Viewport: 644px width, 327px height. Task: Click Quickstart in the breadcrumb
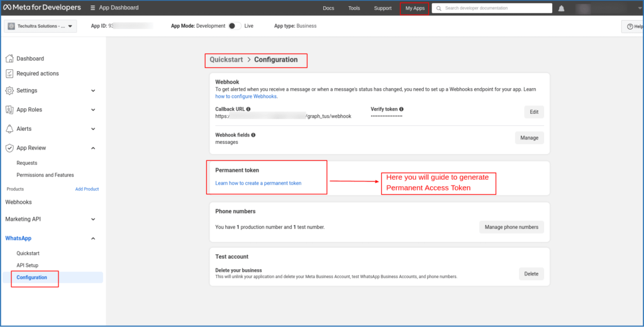coord(226,60)
